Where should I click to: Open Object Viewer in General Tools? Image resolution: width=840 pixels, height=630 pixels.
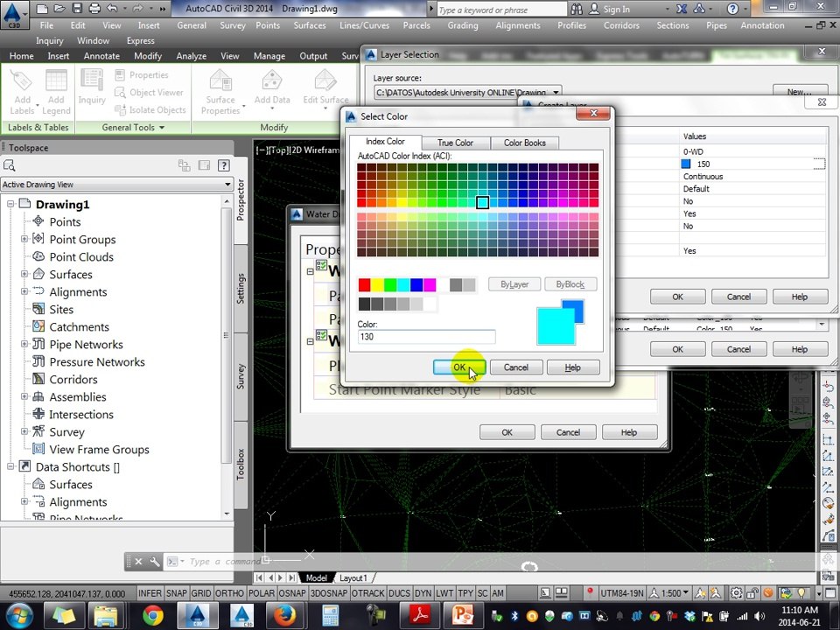[x=149, y=93]
